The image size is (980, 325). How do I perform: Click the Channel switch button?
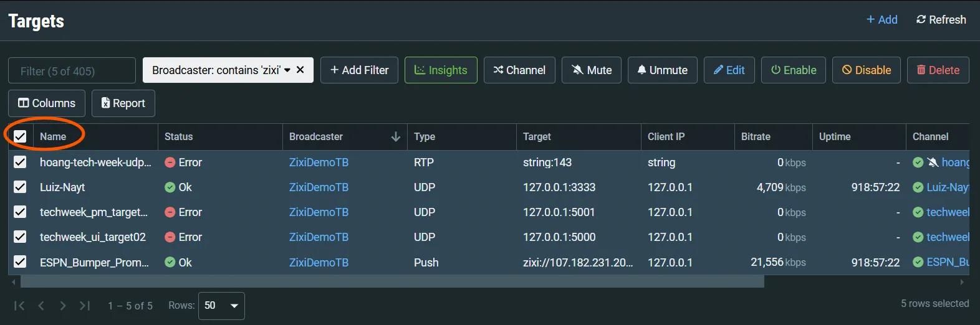click(519, 70)
